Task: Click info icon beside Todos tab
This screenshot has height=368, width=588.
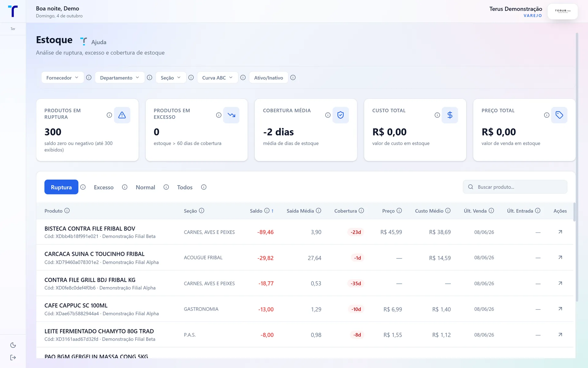Action: coord(204,187)
